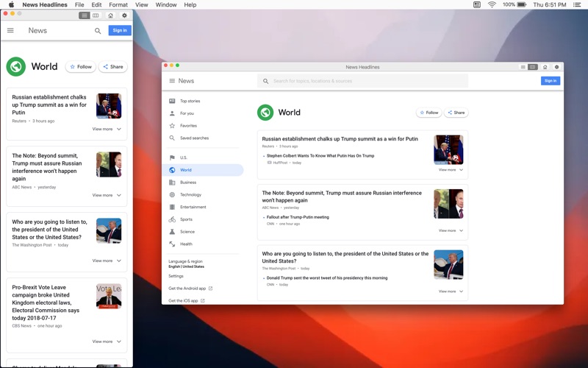Open settings gear in left window toolbar
Screen dimensions: 588x368
point(124,15)
